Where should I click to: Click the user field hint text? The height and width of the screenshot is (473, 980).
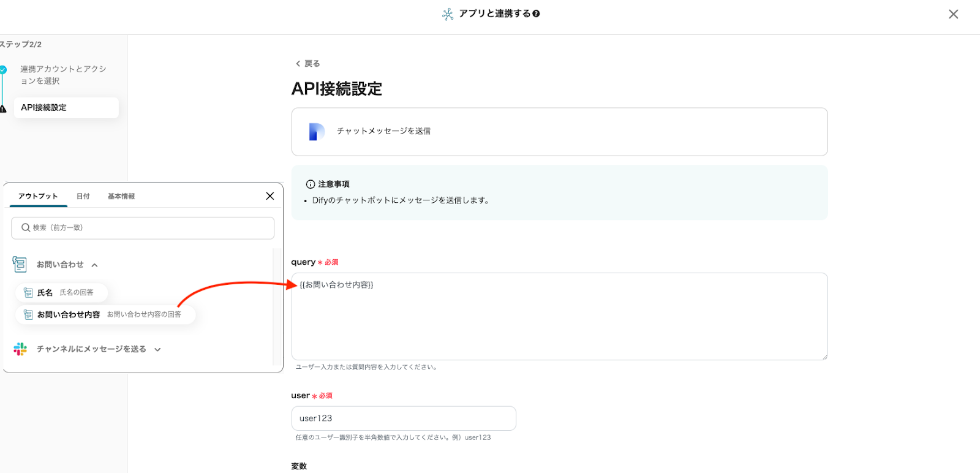(x=393, y=438)
